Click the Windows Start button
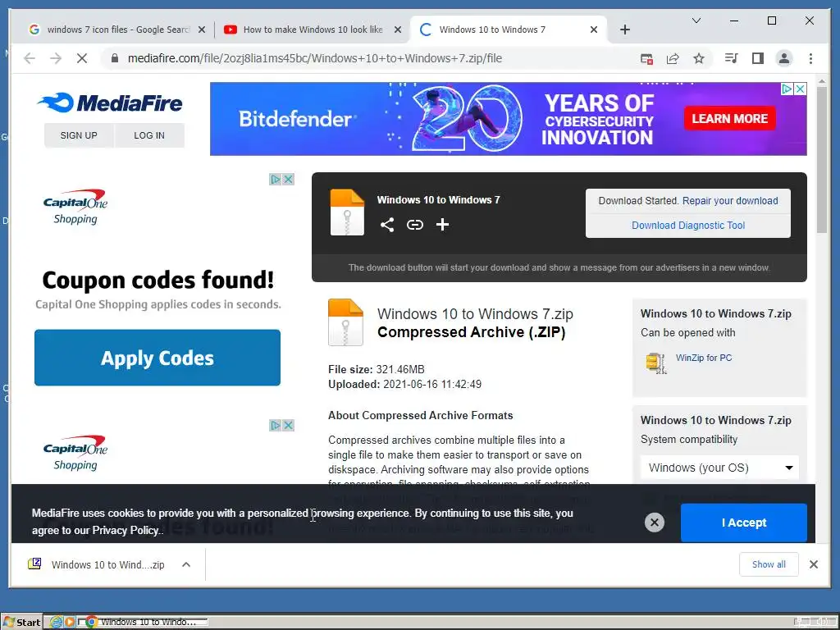Image resolution: width=840 pixels, height=630 pixels. pos(22,622)
